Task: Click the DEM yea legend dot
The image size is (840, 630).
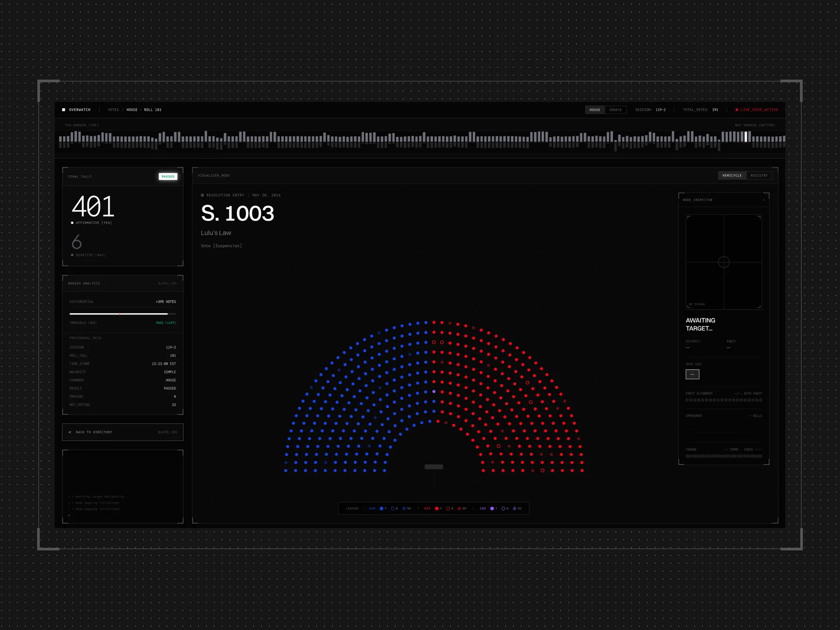Action: click(381, 509)
